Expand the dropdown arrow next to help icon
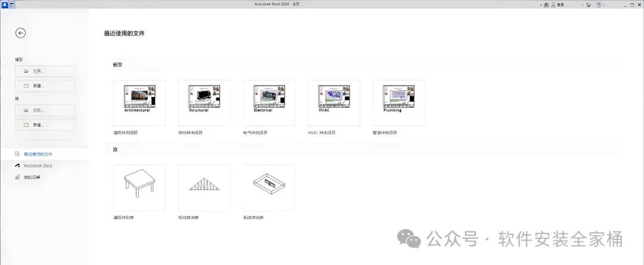Screen dimensions: 644x265 pyautogui.click(x=604, y=5)
